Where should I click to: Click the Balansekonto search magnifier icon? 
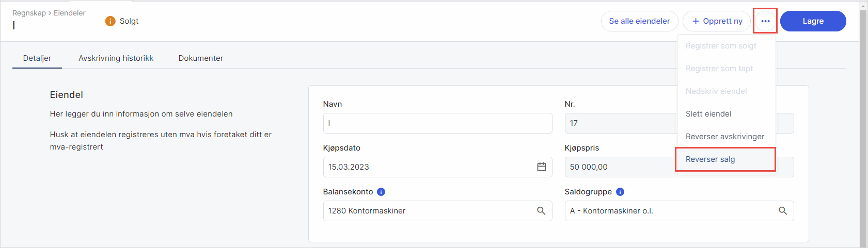tap(541, 211)
